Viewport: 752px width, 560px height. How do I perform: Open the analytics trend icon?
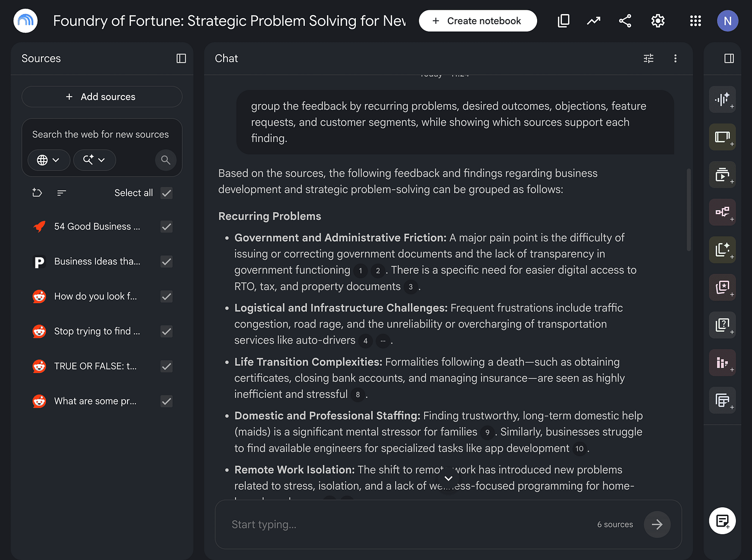(594, 21)
